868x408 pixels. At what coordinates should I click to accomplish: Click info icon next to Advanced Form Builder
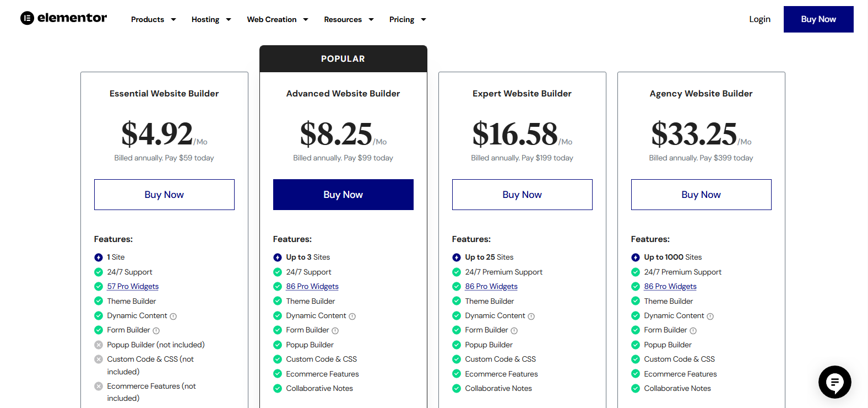click(335, 331)
